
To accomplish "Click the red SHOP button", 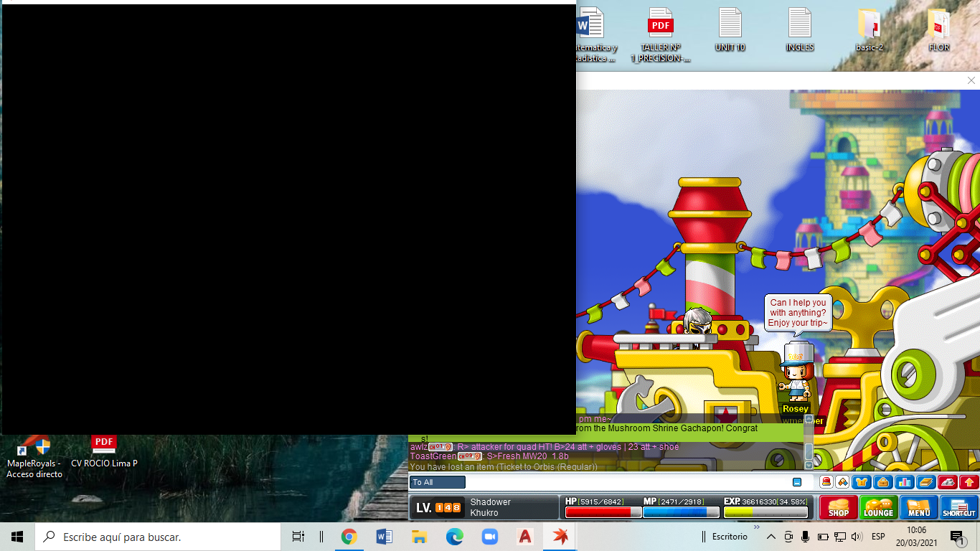I will click(x=838, y=507).
